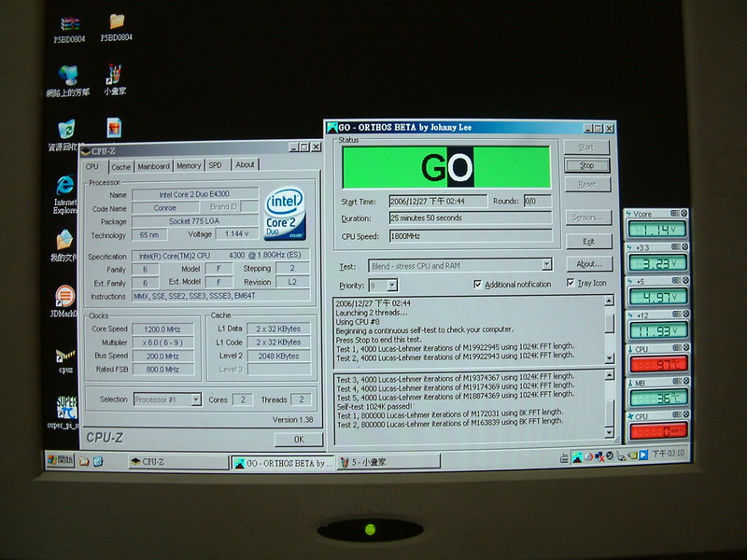Screen dimensions: 747x560
Task: Click the Duration field showing 25 minutes
Action: 471,218
